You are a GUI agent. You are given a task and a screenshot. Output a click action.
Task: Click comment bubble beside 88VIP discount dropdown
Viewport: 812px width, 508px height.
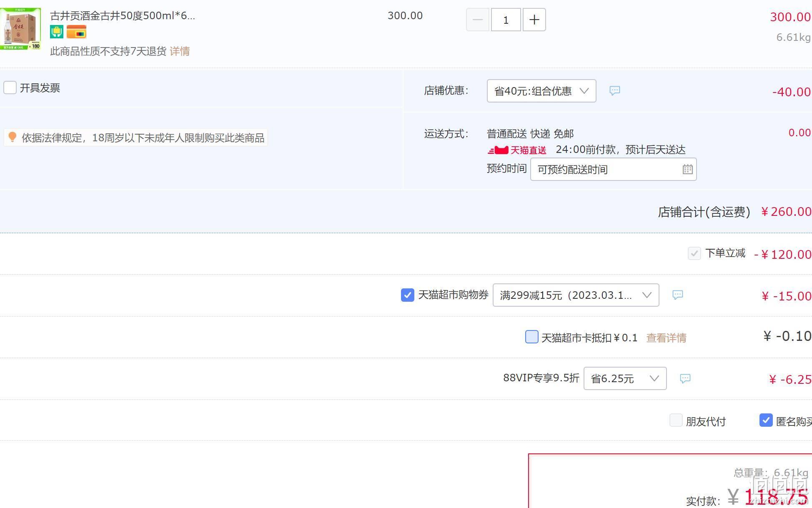pyautogui.click(x=685, y=378)
